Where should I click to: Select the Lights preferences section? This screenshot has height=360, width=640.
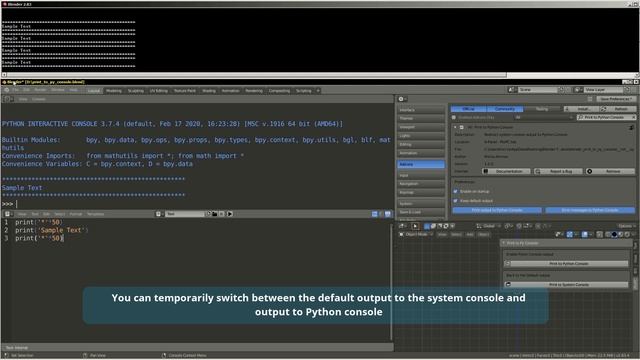click(x=421, y=136)
